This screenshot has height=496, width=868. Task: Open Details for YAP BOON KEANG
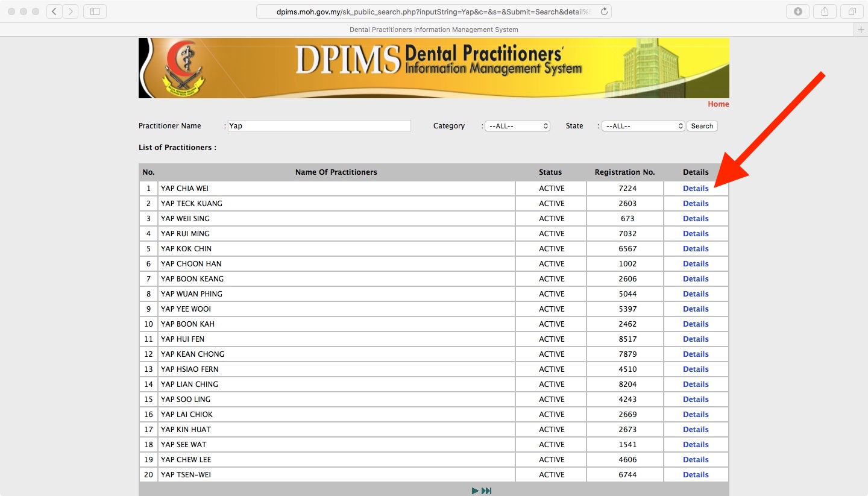tap(696, 279)
